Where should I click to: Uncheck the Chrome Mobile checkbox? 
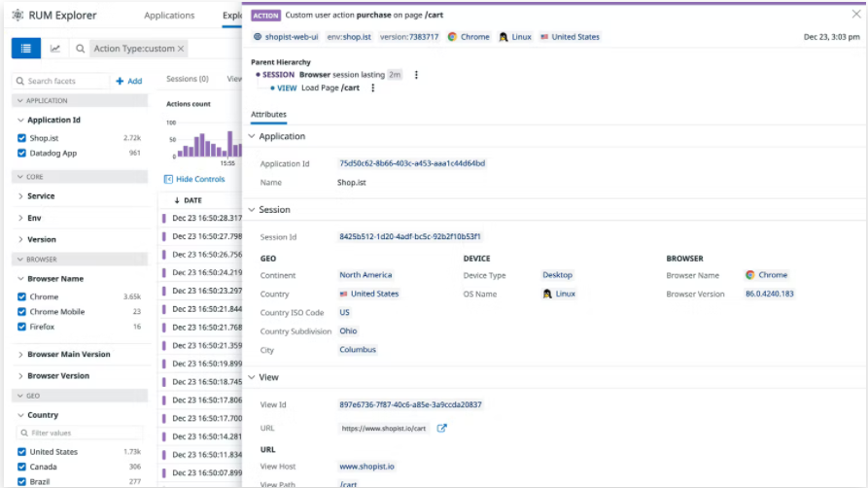click(21, 312)
